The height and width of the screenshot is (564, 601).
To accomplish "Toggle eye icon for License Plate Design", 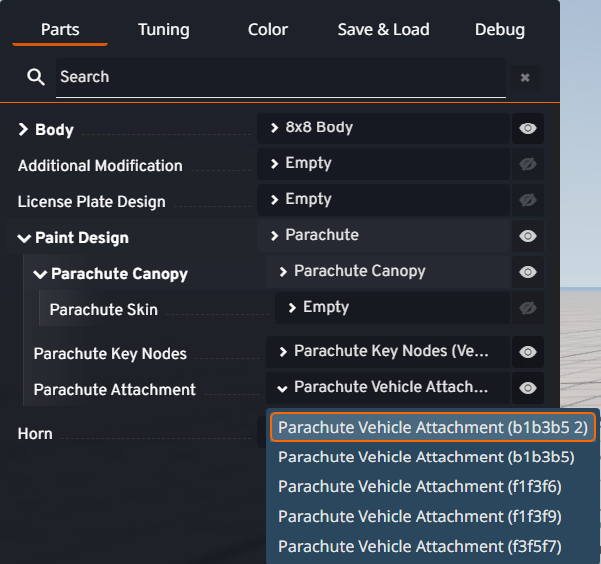I will click(528, 200).
